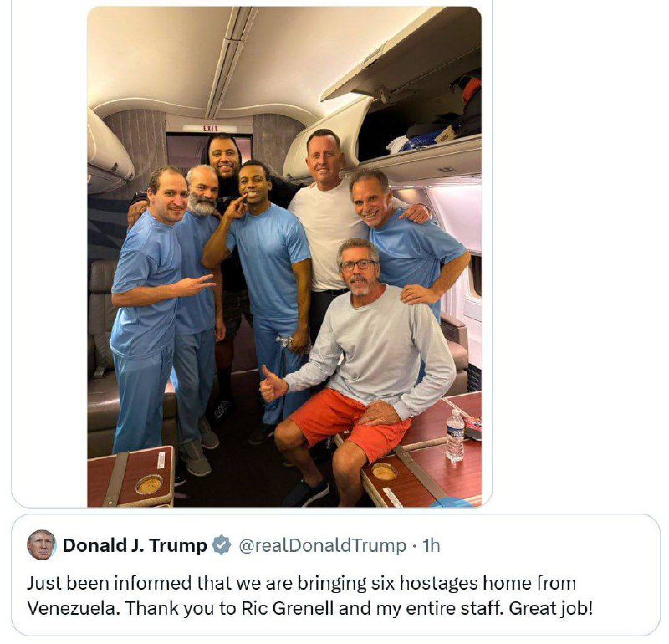Click the water bottle on table

[455, 435]
